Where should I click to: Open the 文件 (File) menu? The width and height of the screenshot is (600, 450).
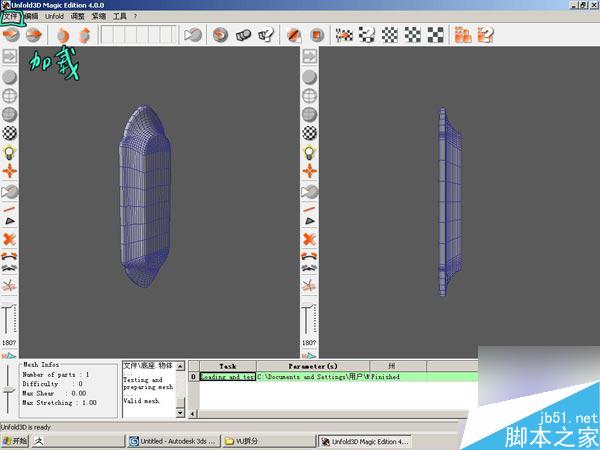pyautogui.click(x=11, y=16)
